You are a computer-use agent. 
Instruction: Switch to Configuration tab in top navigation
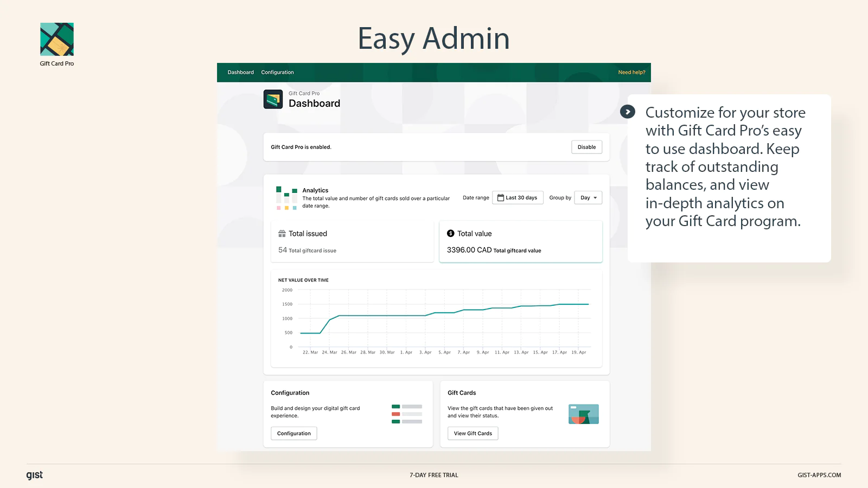[x=277, y=72]
